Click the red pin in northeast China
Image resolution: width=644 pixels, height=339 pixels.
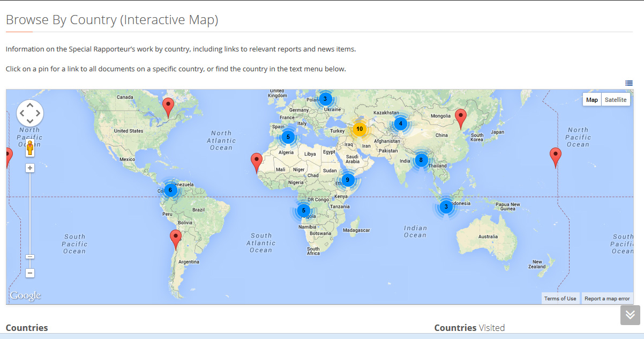(461, 119)
